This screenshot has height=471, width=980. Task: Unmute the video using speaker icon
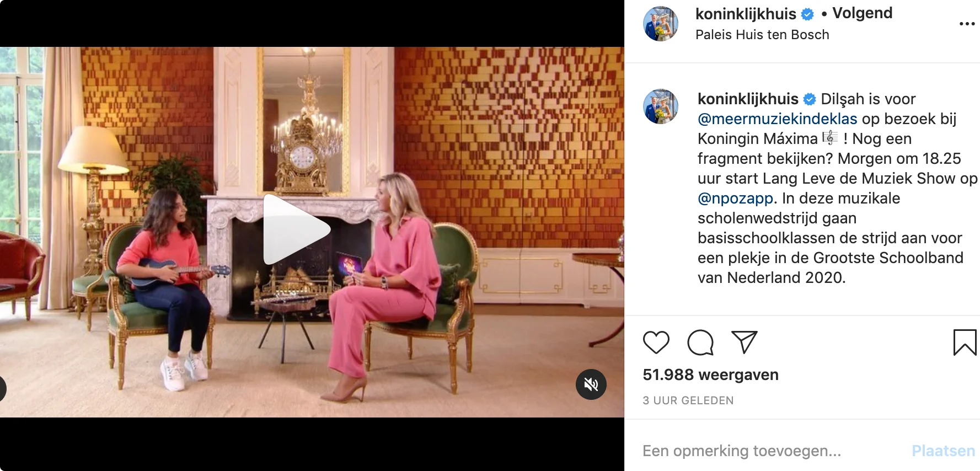tap(591, 384)
